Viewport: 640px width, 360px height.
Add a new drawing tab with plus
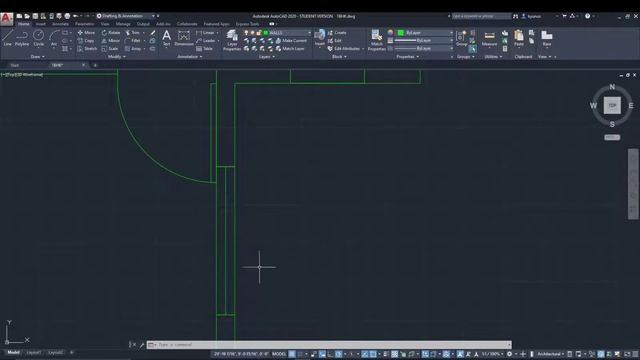pos(95,65)
